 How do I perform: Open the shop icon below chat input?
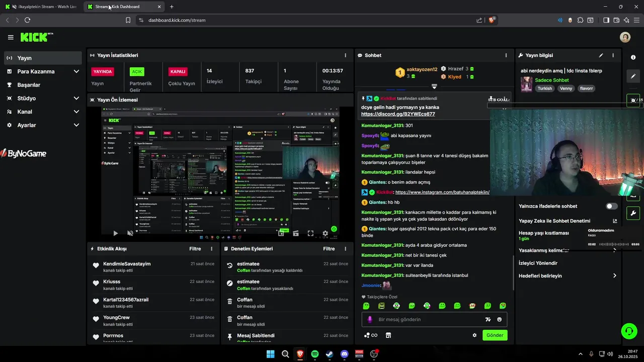pos(388,335)
